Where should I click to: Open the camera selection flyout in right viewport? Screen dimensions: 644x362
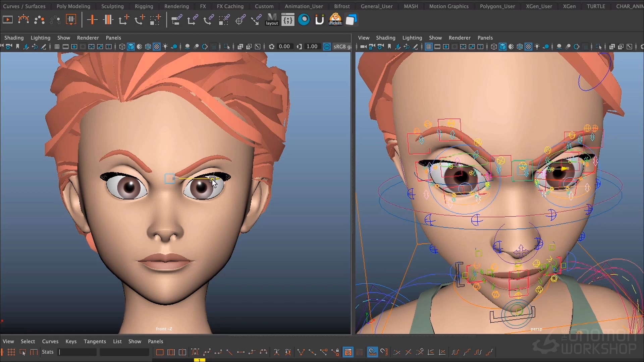click(x=364, y=47)
